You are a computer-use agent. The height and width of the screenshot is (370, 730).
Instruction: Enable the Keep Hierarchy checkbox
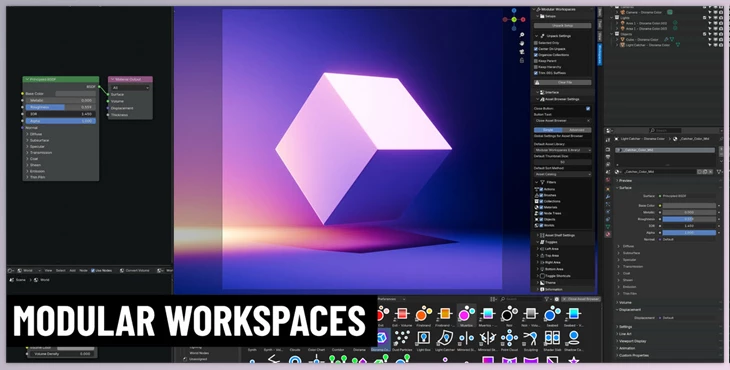(536, 67)
